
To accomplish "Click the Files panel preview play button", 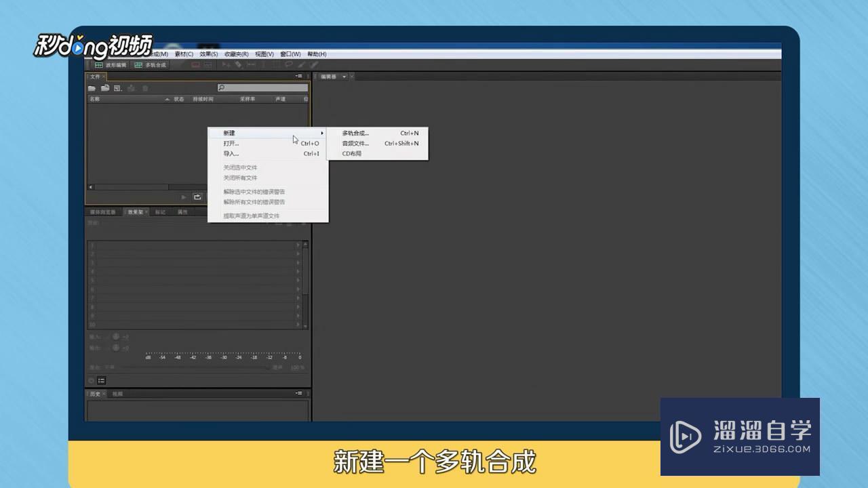I will 184,197.
